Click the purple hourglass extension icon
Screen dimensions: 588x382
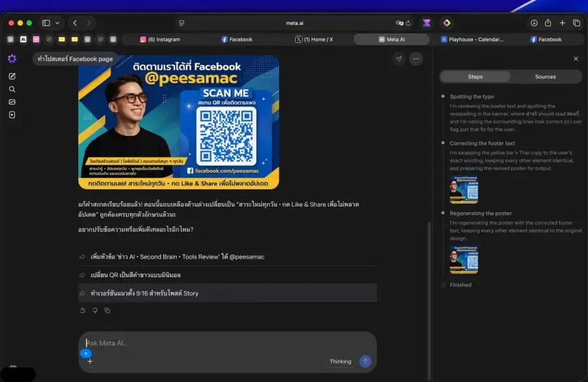(427, 23)
